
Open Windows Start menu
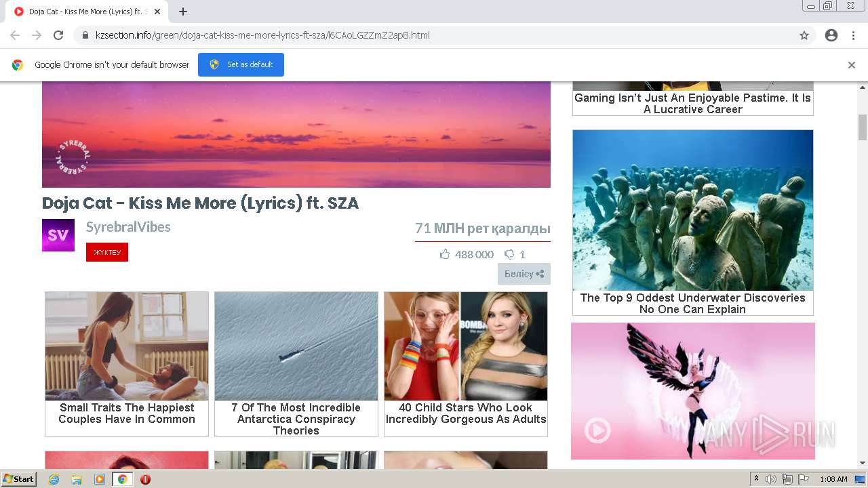(x=18, y=479)
